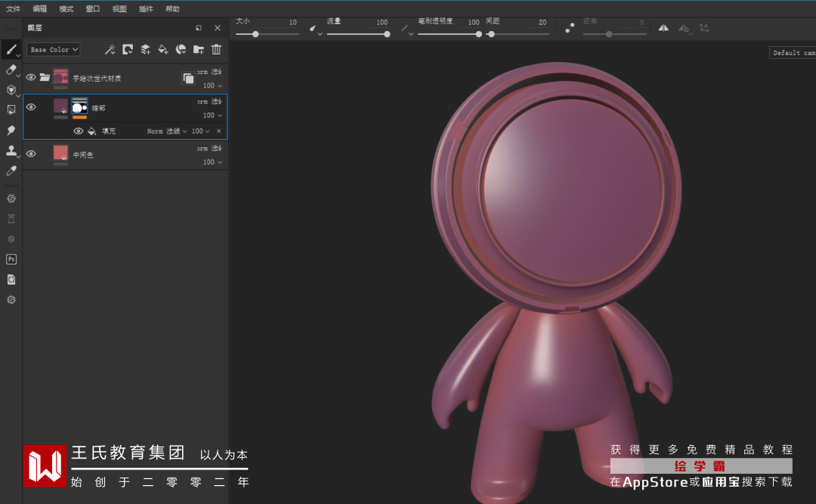Viewport: 816px width, 504px height.
Task: Select the Paint brush tool
Action: click(x=11, y=50)
